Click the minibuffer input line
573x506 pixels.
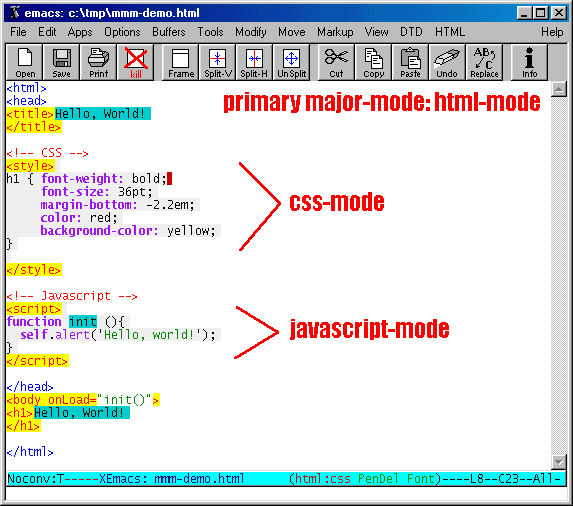pyautogui.click(x=286, y=494)
